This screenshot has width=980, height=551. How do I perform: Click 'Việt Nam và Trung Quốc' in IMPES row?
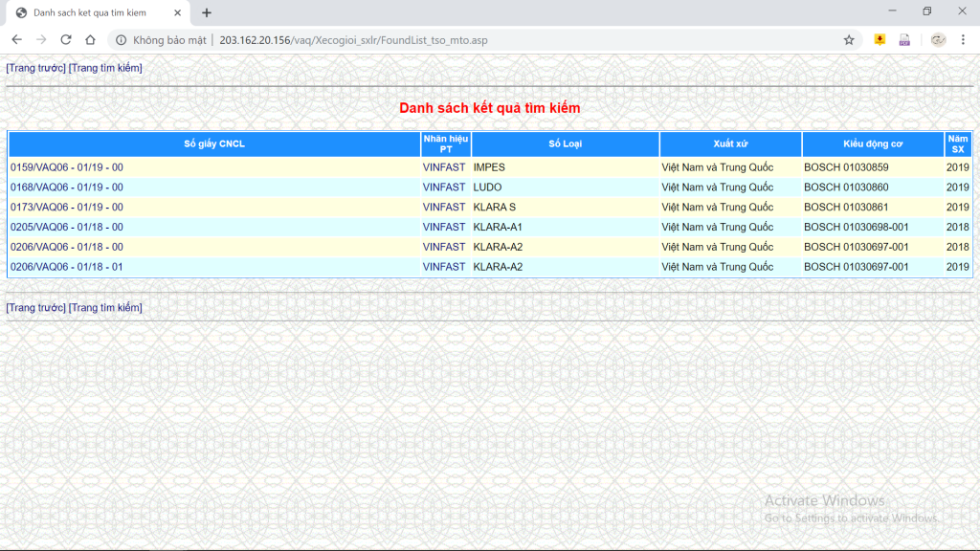[718, 167]
